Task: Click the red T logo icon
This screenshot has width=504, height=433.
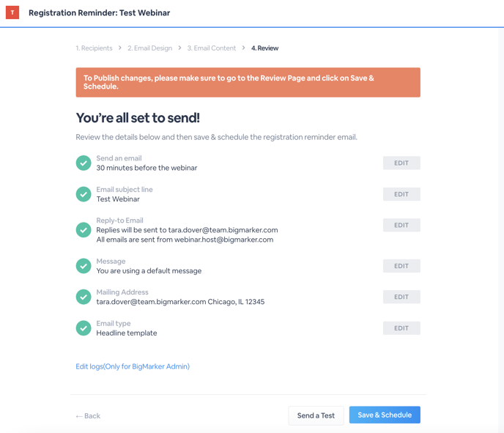Action: pyautogui.click(x=12, y=12)
